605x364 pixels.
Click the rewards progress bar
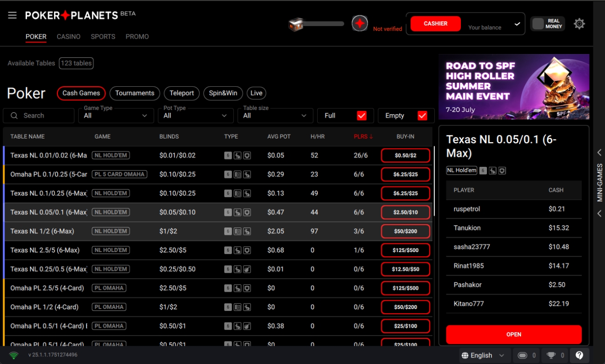click(x=324, y=24)
